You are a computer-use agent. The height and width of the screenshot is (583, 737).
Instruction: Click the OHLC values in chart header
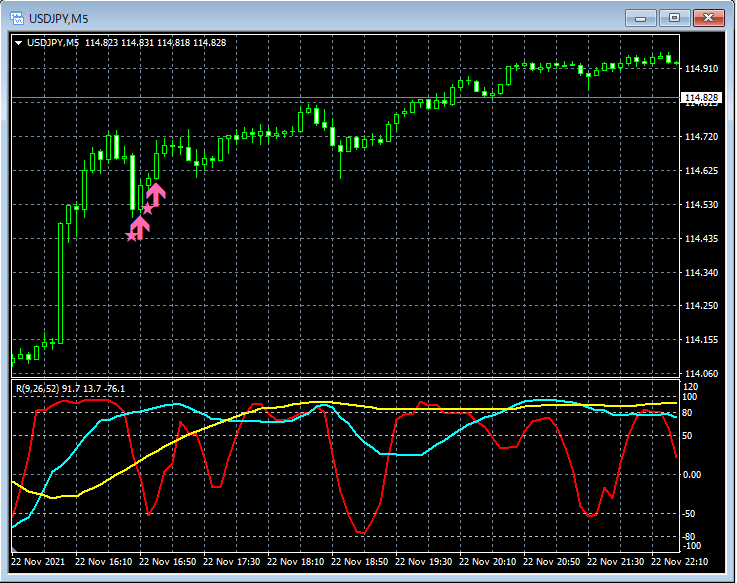click(x=155, y=42)
